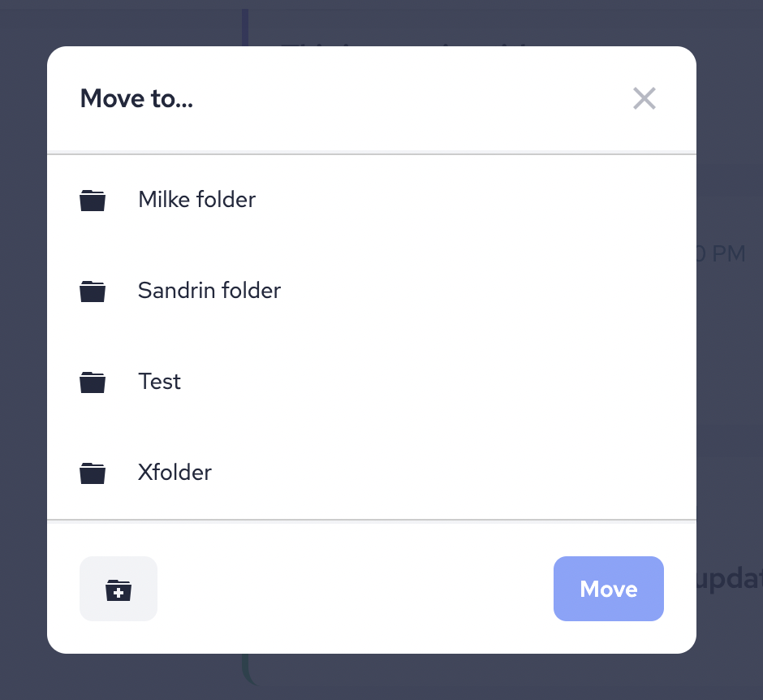Click the folder icon beside Xfolder
The image size is (763, 700).
[x=93, y=473]
